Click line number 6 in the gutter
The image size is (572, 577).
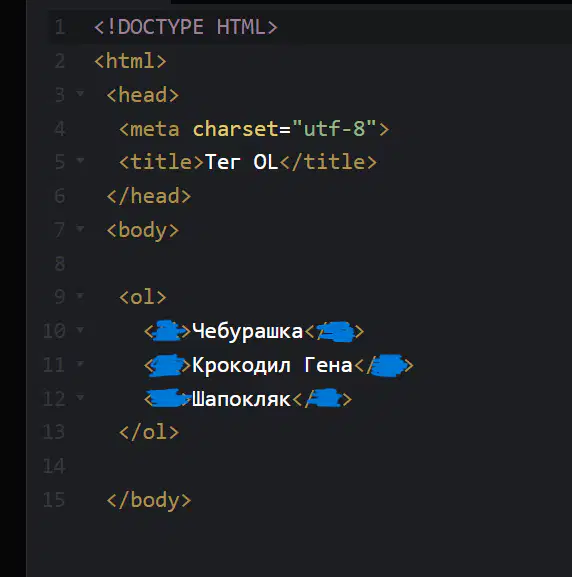click(x=60, y=196)
